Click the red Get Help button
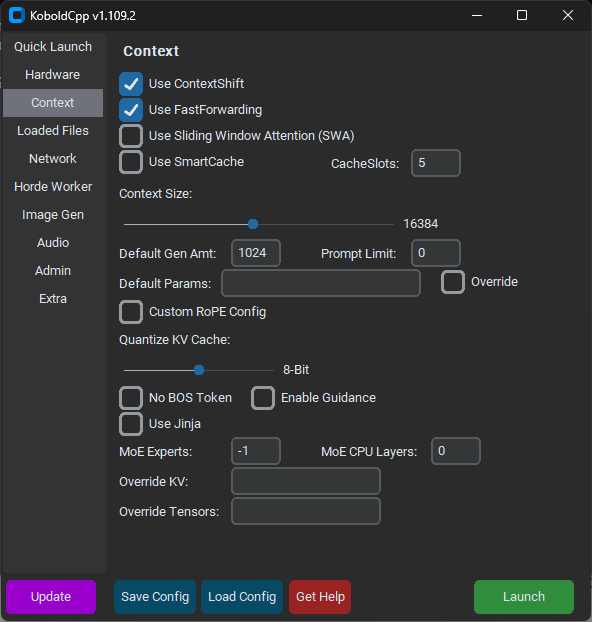The width and height of the screenshot is (592, 622). [x=320, y=597]
